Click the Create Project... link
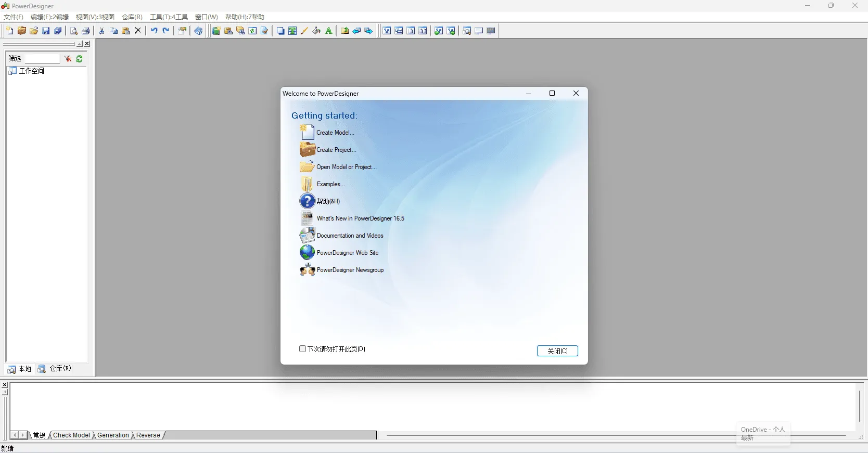Screen dimensions: 868x453 pyautogui.click(x=336, y=150)
